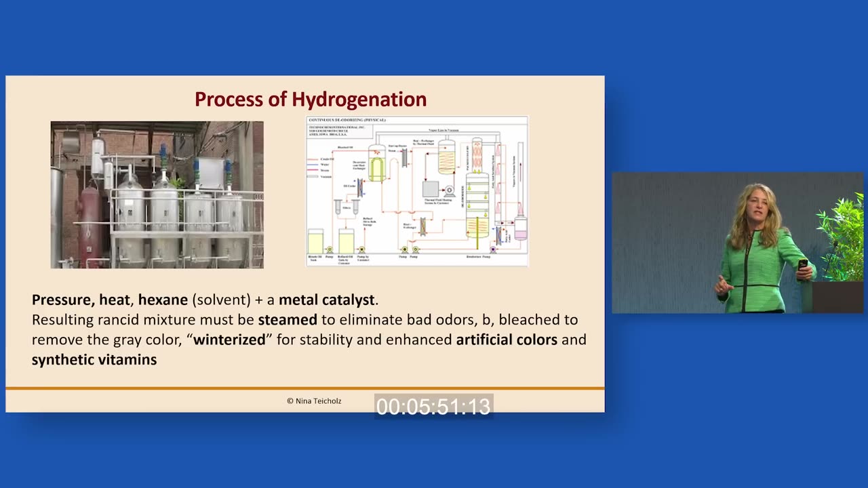The width and height of the screenshot is (868, 488).
Task: Click the timecode 00:05:51:13 overlay
Action: (x=433, y=407)
